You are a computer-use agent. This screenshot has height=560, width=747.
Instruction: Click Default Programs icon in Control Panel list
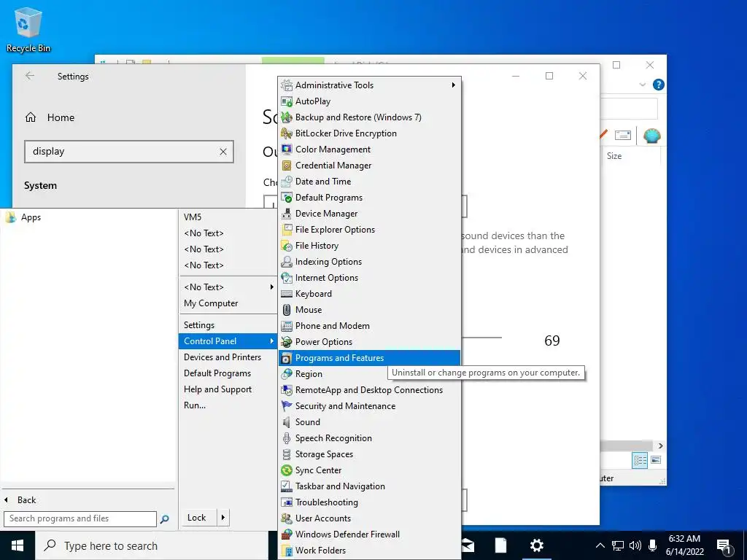pyautogui.click(x=286, y=198)
